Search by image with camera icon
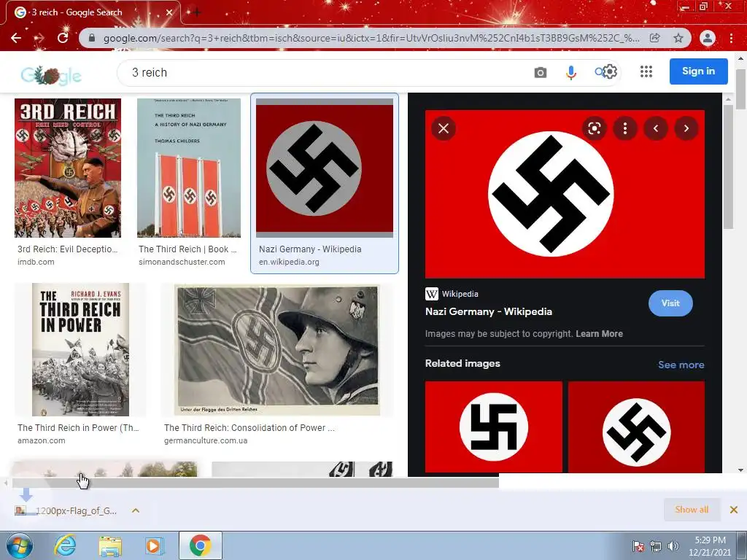The image size is (747, 560). tap(541, 72)
